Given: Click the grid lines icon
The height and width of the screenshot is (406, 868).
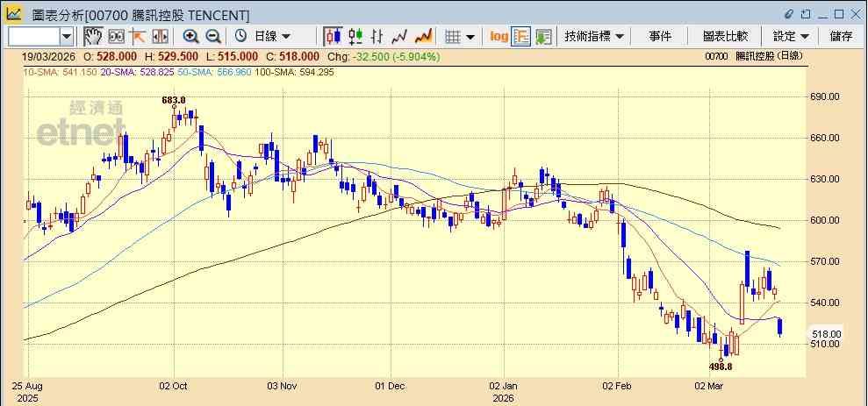Looking at the screenshot, I should click(x=454, y=37).
